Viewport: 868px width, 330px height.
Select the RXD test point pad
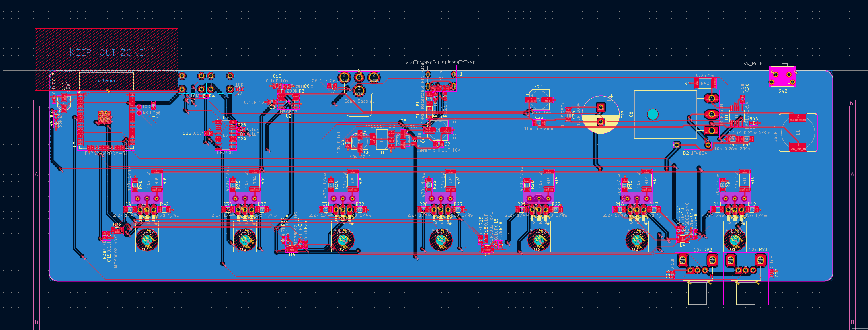click(139, 113)
